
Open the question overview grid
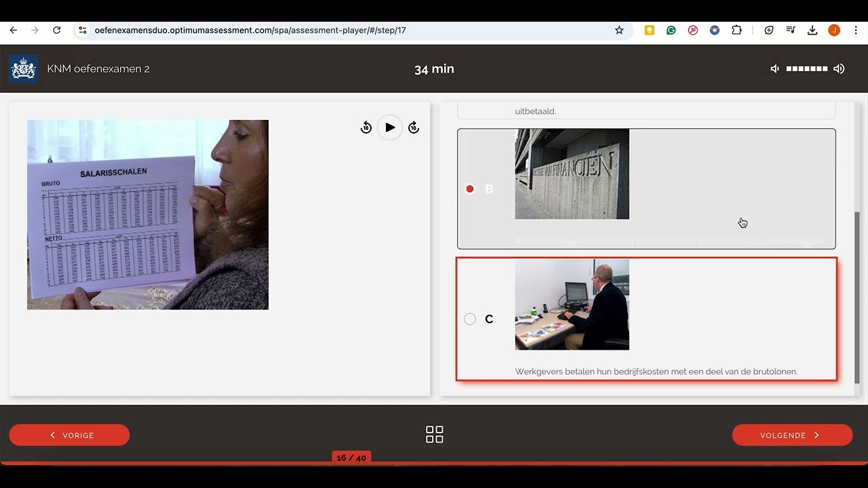click(x=434, y=434)
